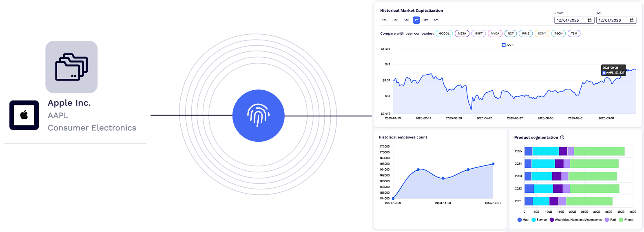Toggle the iPad legend swatch

pyautogui.click(x=607, y=220)
